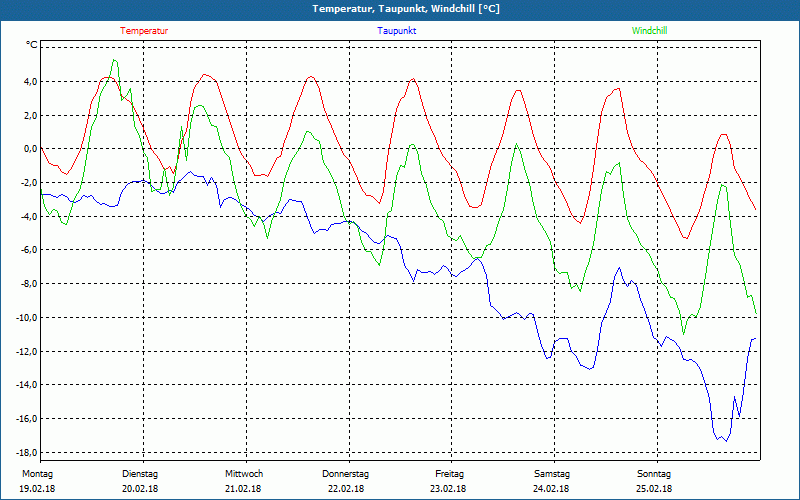The height and width of the screenshot is (500, 800).
Task: Click the chart title Temperatur, Taupunkt, Windchill
Action: click(406, 9)
